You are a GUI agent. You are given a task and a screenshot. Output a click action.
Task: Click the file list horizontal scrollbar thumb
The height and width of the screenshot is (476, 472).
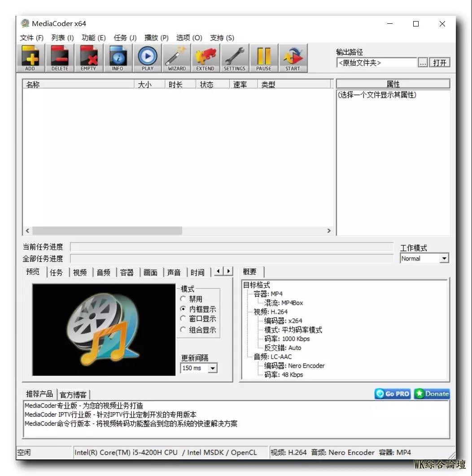pyautogui.click(x=107, y=231)
